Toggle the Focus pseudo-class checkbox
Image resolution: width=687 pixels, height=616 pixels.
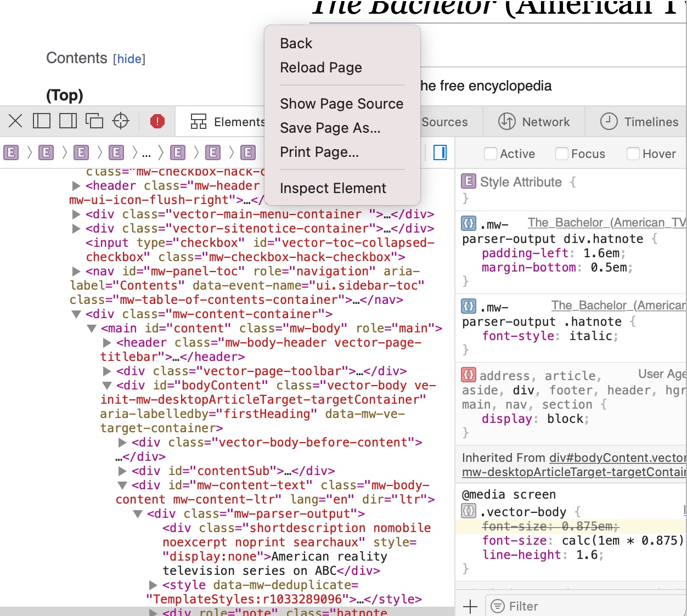(562, 154)
